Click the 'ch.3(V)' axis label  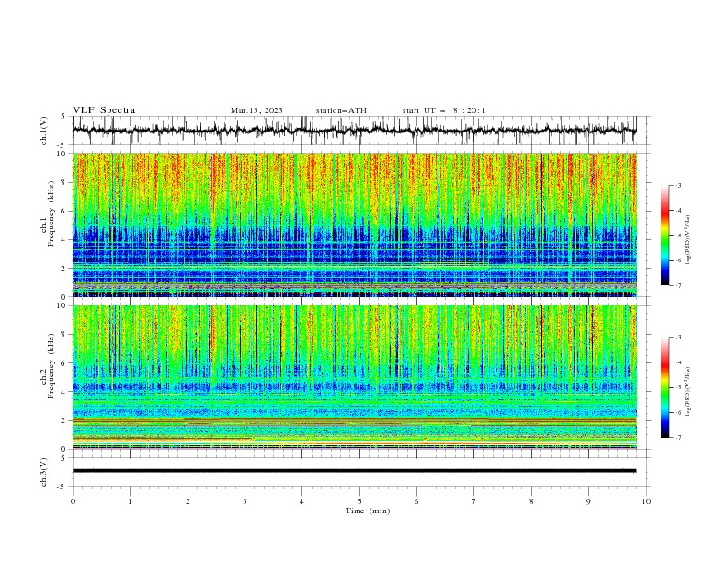click(44, 472)
